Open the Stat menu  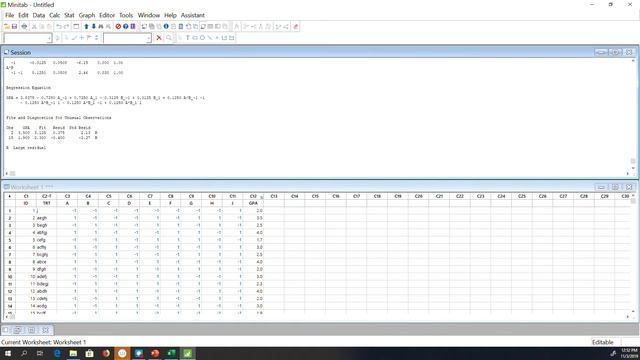(x=69, y=15)
